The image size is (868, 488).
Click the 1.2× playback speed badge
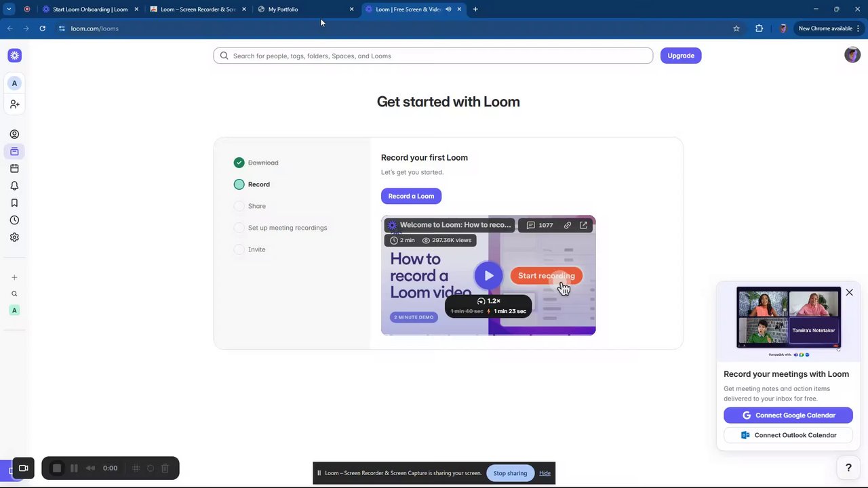tap(489, 301)
